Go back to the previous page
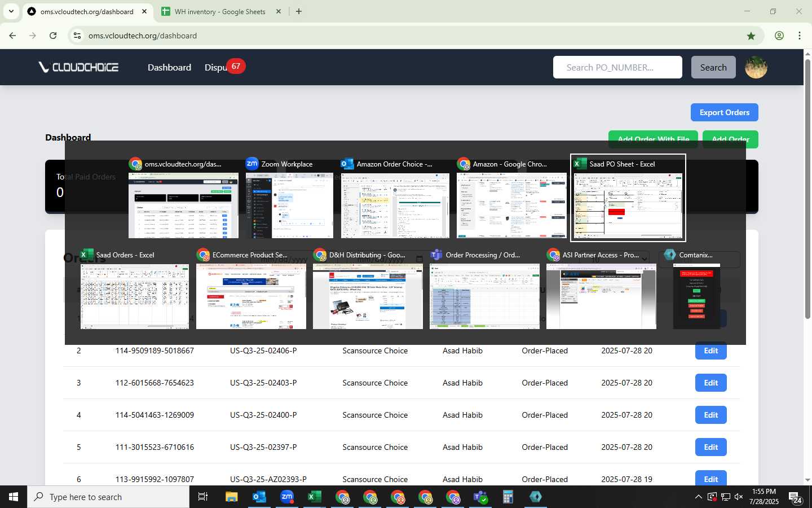Screen dimensions: 812x508 12,36
